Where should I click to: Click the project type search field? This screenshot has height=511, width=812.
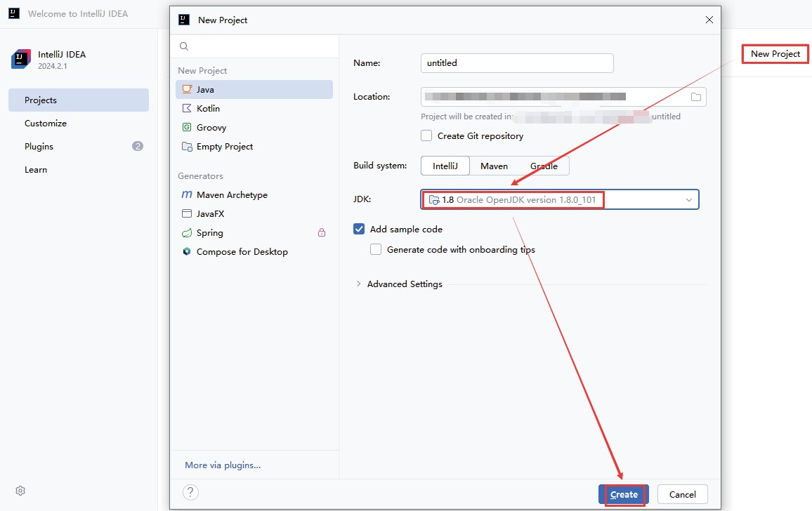click(254, 46)
